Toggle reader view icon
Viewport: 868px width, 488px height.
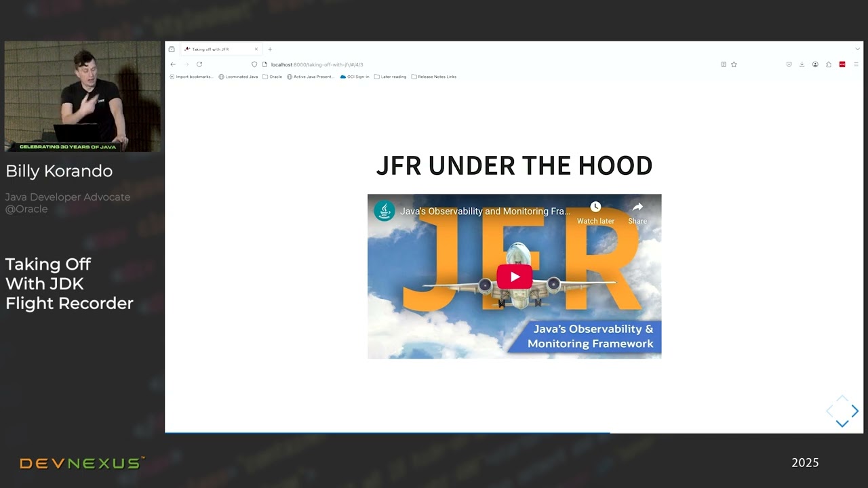point(724,64)
